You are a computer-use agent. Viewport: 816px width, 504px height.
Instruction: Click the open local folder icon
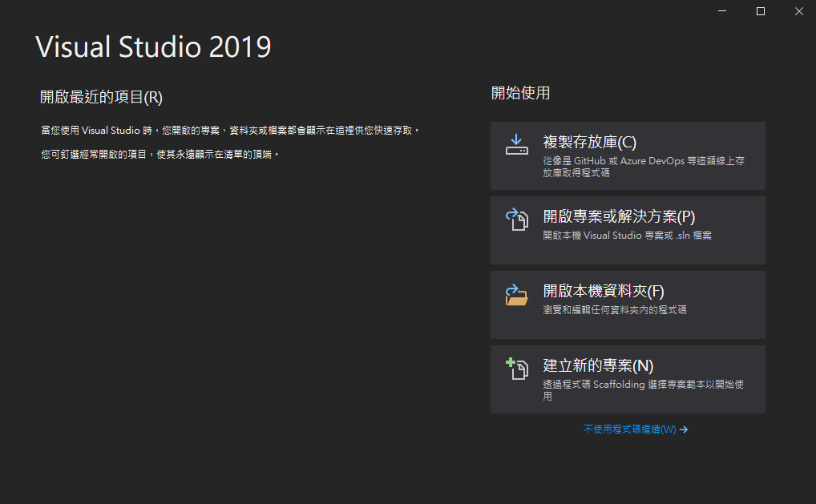pyautogui.click(x=517, y=294)
